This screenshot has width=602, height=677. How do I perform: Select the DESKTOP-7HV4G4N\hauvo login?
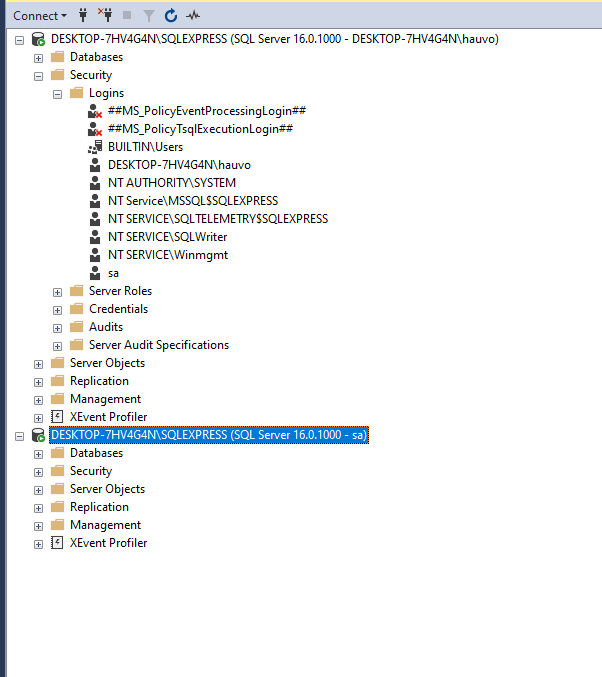point(165,165)
